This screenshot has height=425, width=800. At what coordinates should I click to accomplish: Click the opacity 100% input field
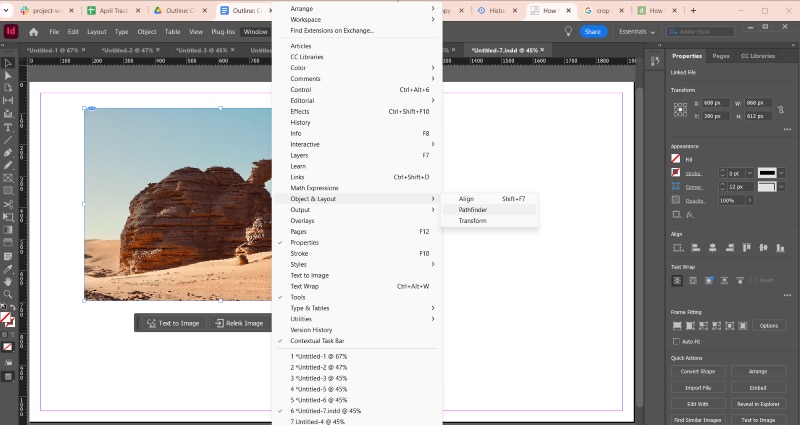coord(732,201)
